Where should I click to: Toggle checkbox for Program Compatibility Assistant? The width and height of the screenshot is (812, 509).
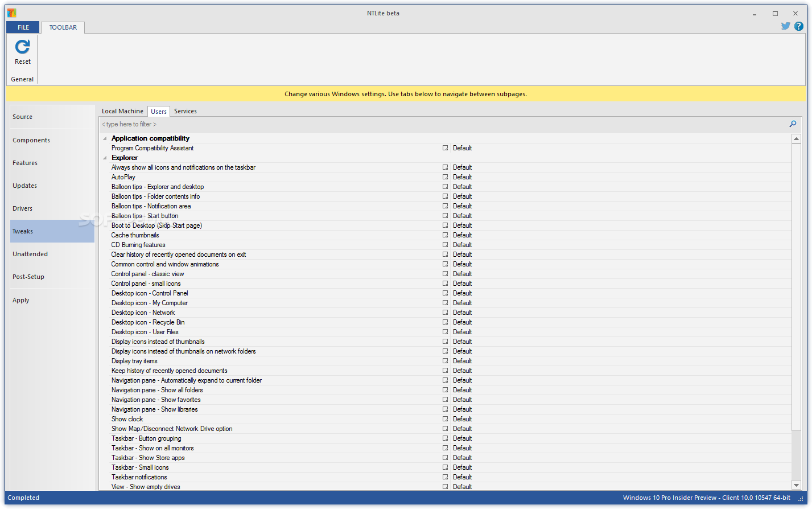click(445, 148)
